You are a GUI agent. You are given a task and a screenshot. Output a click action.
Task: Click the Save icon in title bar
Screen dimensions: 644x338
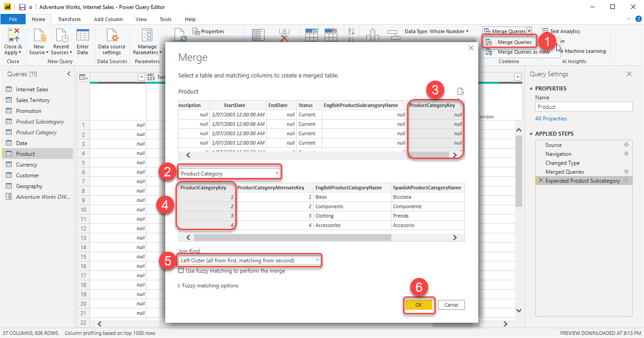[22, 7]
